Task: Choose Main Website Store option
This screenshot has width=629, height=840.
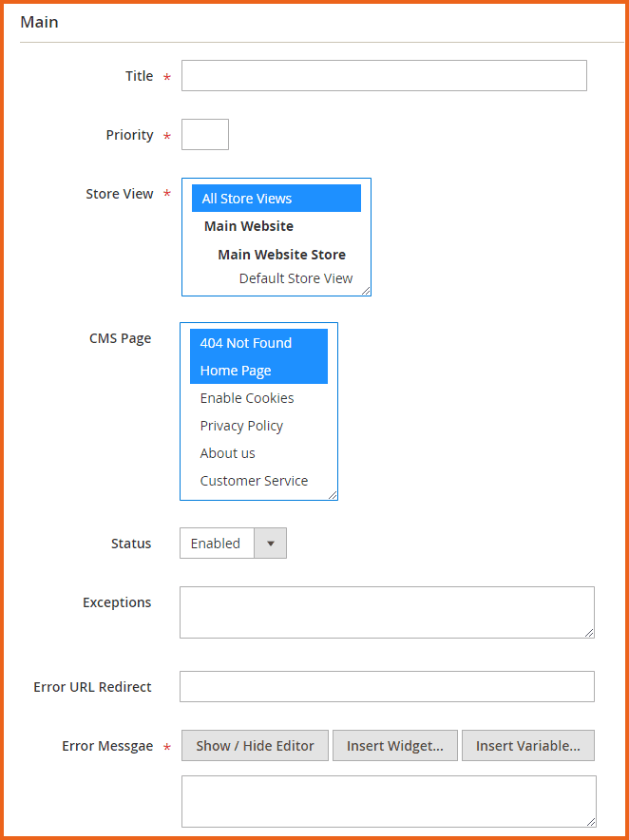Action: [x=281, y=255]
